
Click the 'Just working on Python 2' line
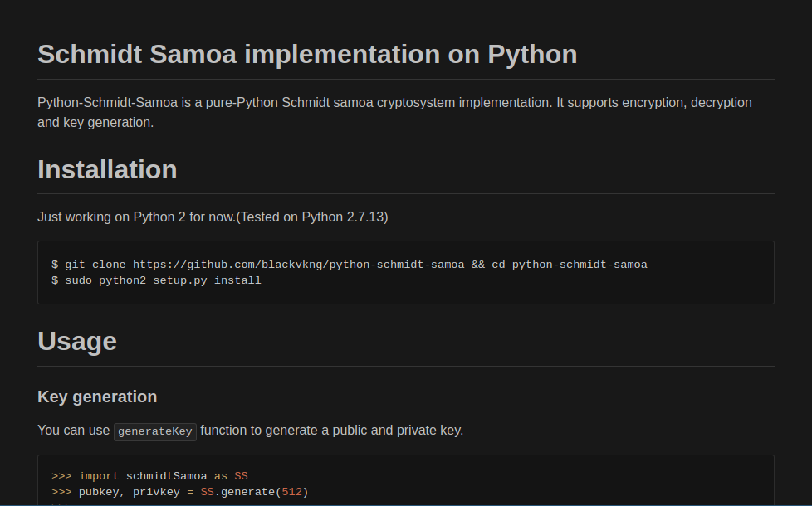pyautogui.click(x=213, y=217)
